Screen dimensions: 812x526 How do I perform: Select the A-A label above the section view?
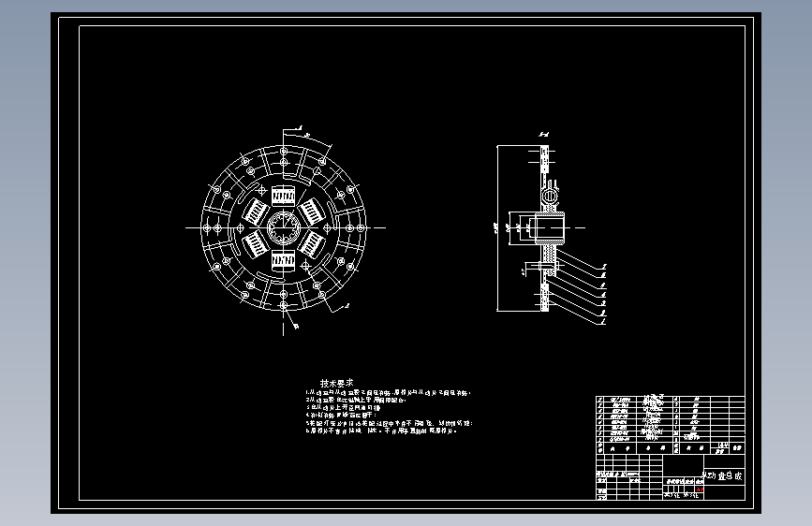pyautogui.click(x=543, y=135)
